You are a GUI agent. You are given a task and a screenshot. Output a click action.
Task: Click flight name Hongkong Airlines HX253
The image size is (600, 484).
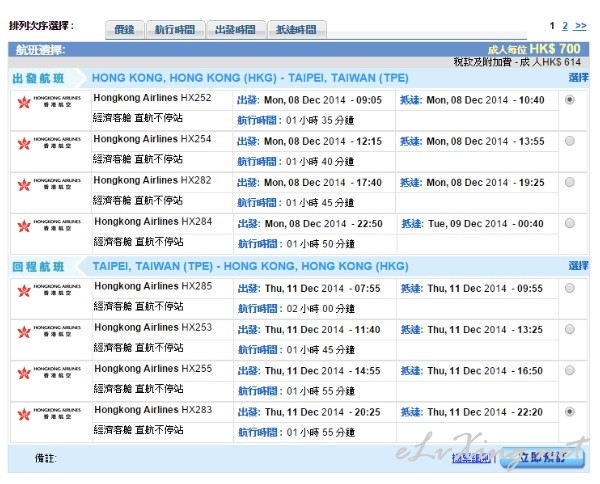click(153, 328)
